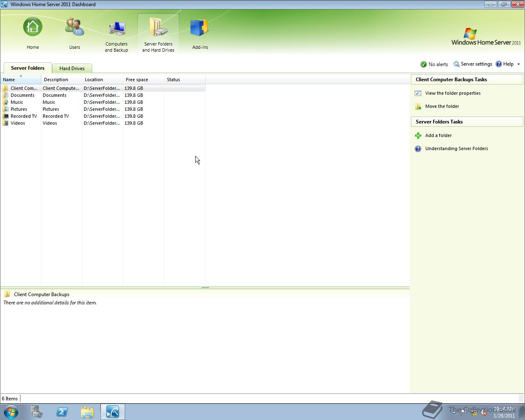Select the Music row name
The image size is (525, 420).
(x=17, y=102)
